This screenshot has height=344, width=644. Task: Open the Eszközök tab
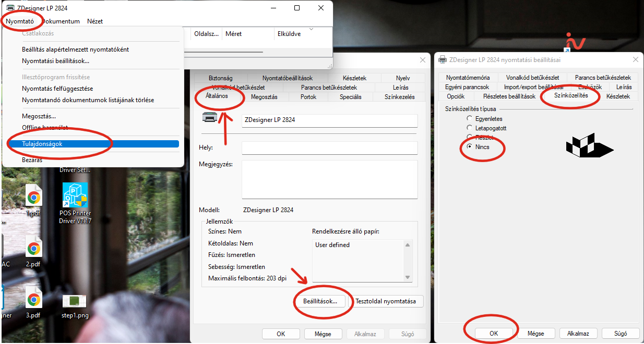point(590,87)
